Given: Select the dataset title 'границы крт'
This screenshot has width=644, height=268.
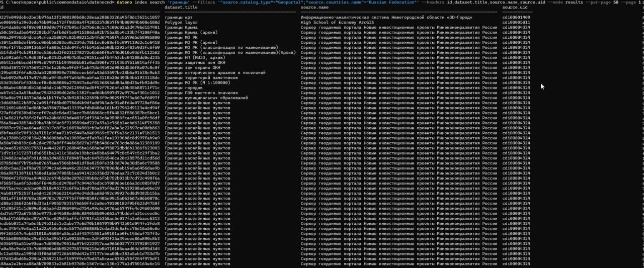Looking at the screenshot, I should 179,18.
